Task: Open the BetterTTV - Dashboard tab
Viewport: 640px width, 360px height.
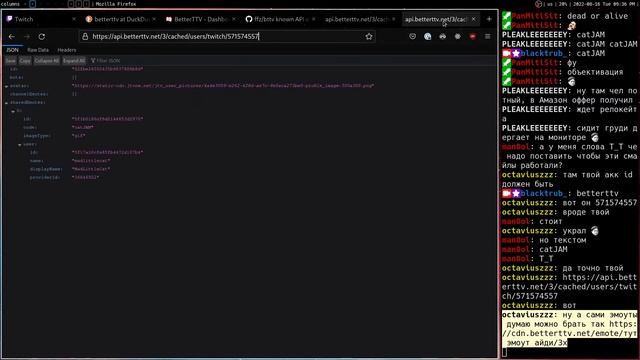Action: coord(201,19)
